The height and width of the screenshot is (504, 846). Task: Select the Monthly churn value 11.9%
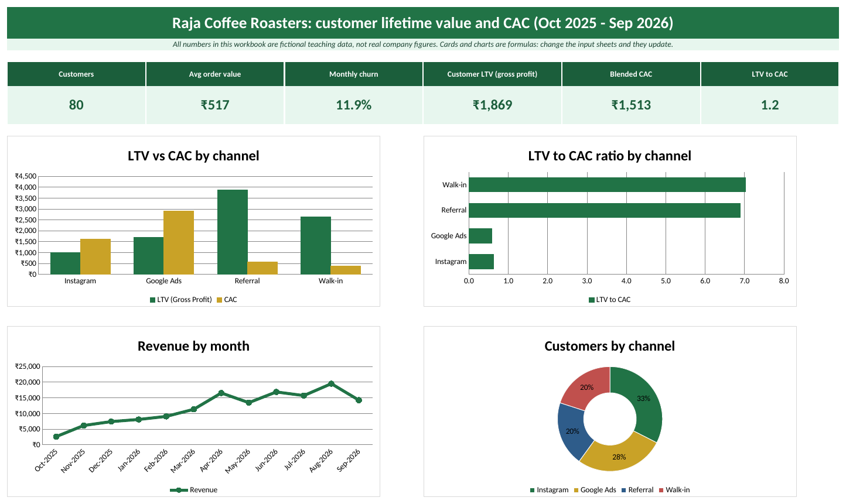[x=354, y=105]
